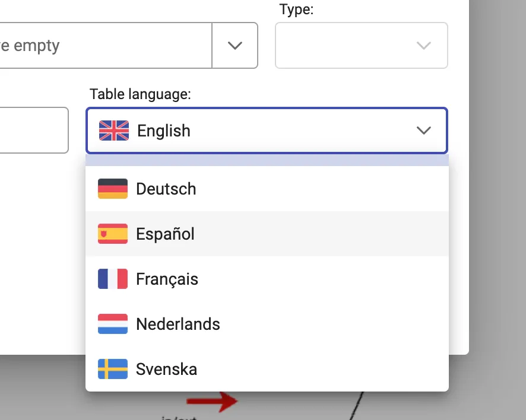Click the UK flag in Table language field

(x=114, y=131)
